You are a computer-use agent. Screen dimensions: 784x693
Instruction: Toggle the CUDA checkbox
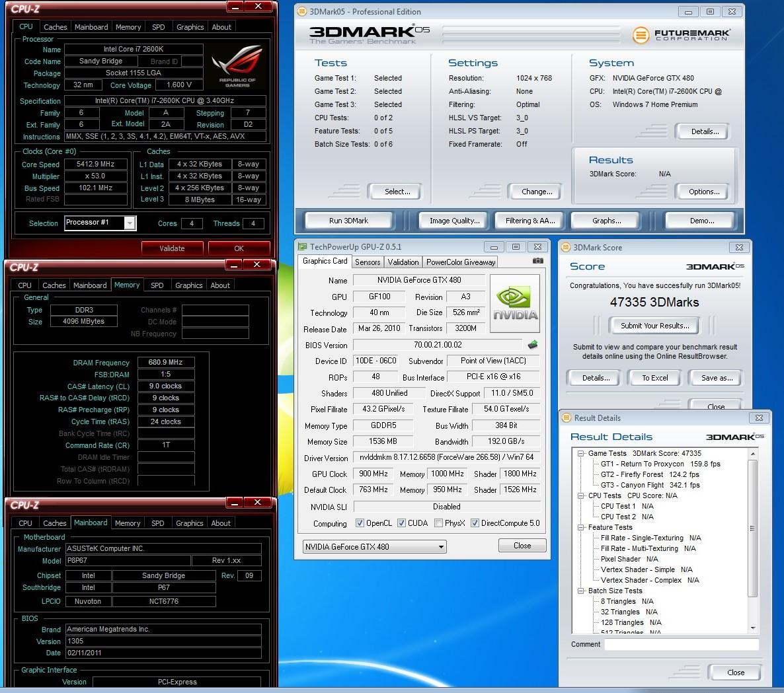tap(401, 523)
